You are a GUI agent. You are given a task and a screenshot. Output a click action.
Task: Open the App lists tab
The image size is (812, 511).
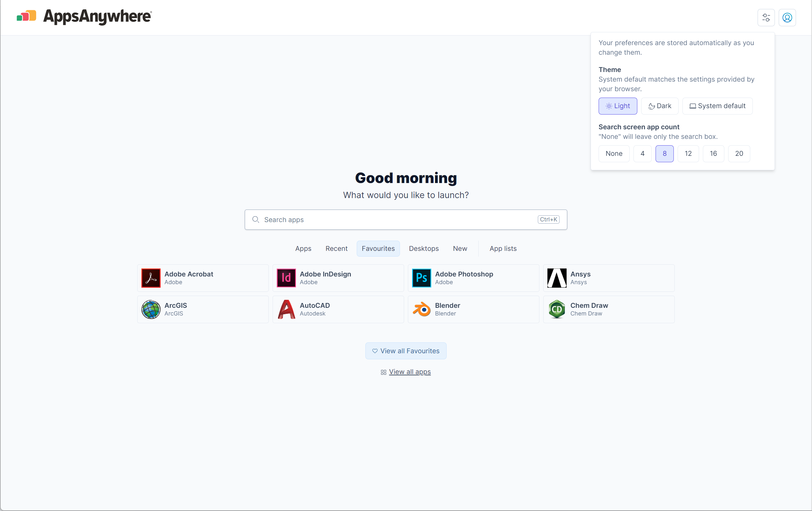pyautogui.click(x=503, y=249)
